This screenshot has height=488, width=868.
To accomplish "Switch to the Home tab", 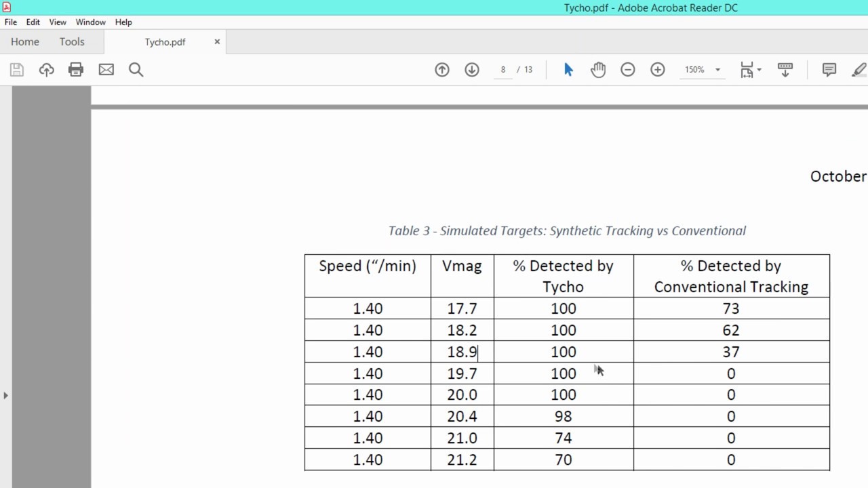I will 25,41.
